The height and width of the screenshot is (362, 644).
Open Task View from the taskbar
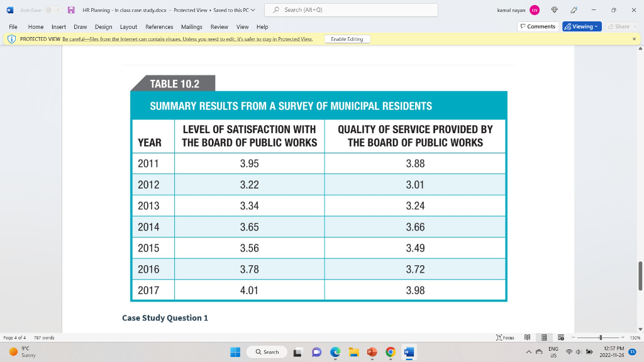pos(297,352)
